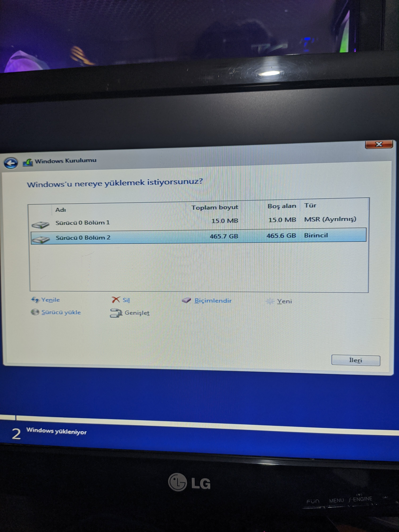This screenshot has height=532, width=399.
Task: Click the Toplam boyut column header
Action: [215, 207]
